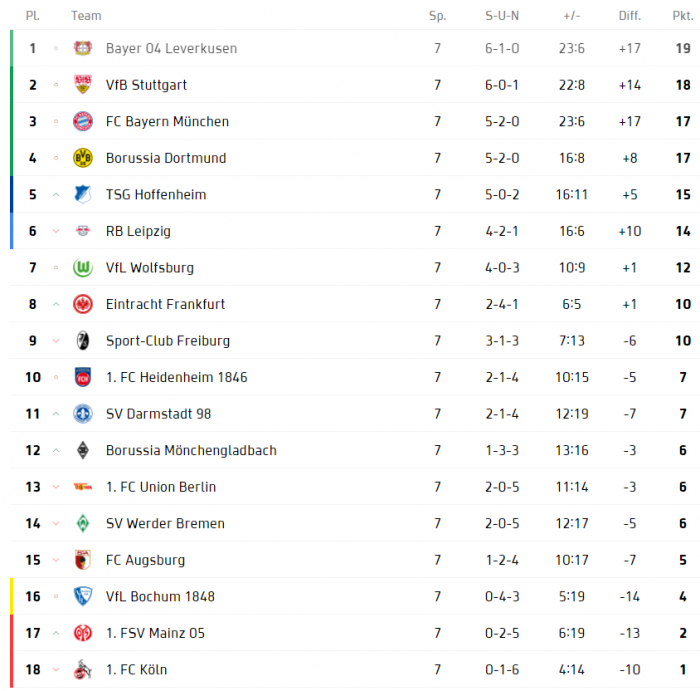This screenshot has width=700, height=691.
Task: Open the Borussia Mönchengladbach team link
Action: coord(191,450)
